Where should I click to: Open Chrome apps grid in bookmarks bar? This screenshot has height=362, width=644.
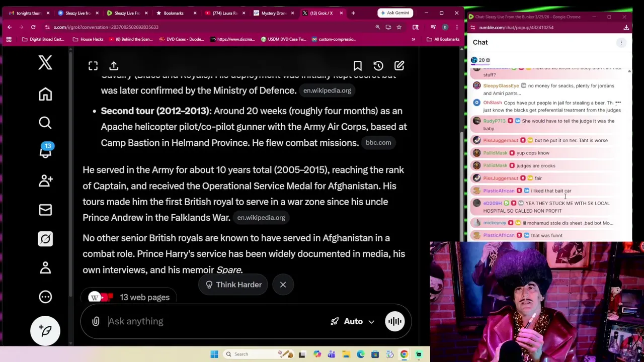[9, 39]
